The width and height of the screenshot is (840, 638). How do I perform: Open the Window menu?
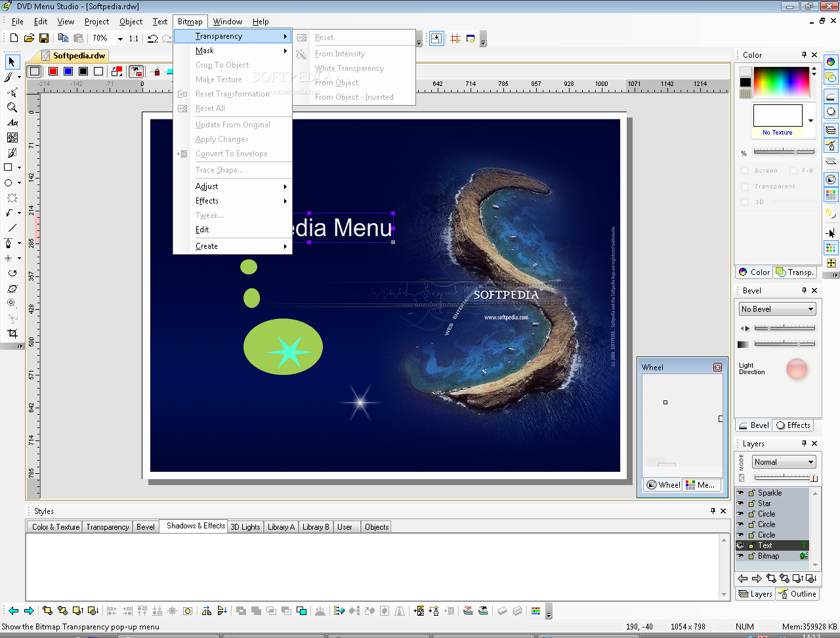pyautogui.click(x=227, y=22)
